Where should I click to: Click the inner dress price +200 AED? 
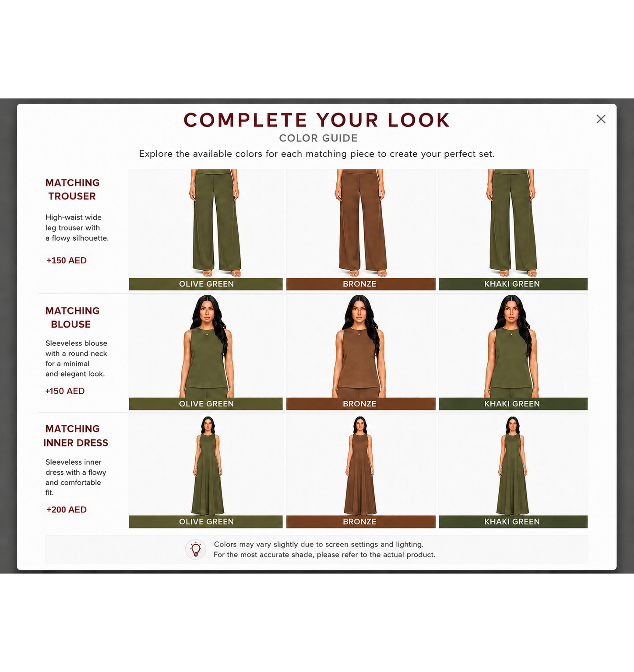67,510
